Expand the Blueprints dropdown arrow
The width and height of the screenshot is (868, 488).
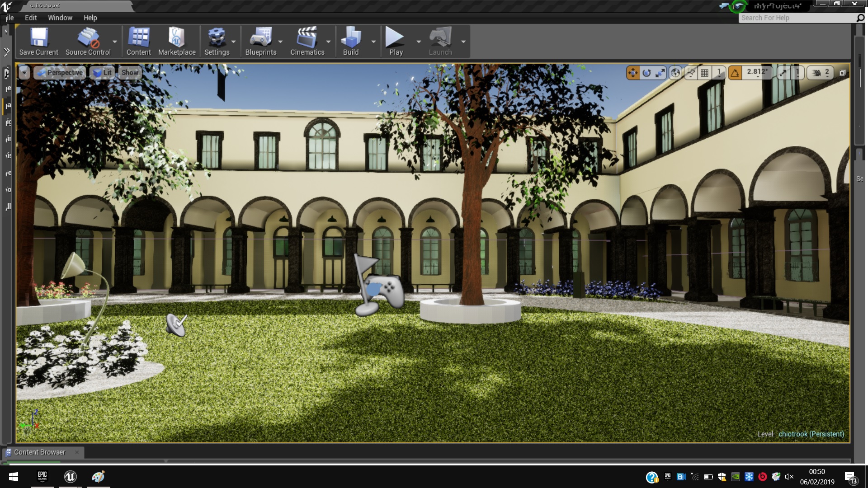(280, 42)
